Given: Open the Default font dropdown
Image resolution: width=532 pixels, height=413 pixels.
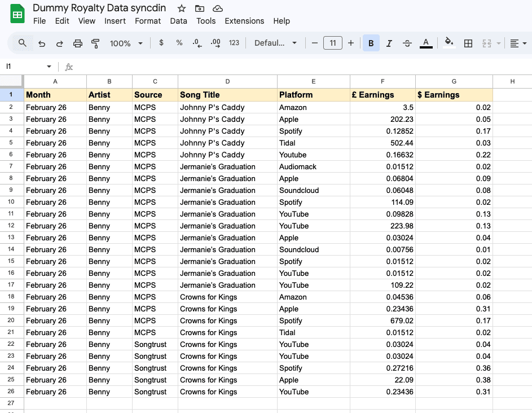Looking at the screenshot, I should point(275,43).
